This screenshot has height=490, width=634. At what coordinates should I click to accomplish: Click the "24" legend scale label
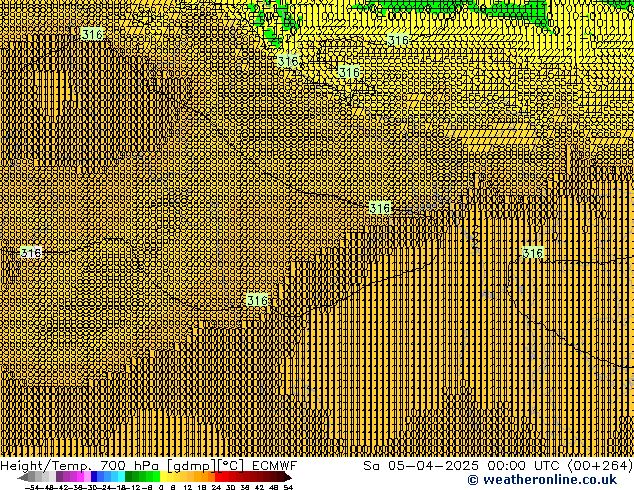(x=216, y=487)
